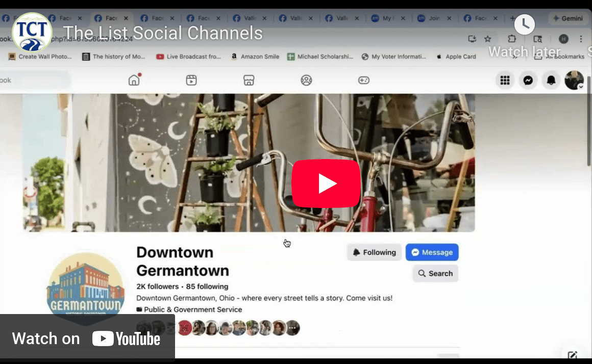Open the Facebook Home feed icon
592x364 pixels.
134,80
